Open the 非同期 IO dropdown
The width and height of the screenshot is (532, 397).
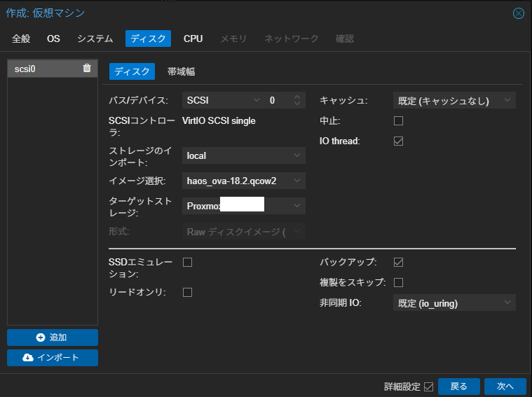coord(454,302)
